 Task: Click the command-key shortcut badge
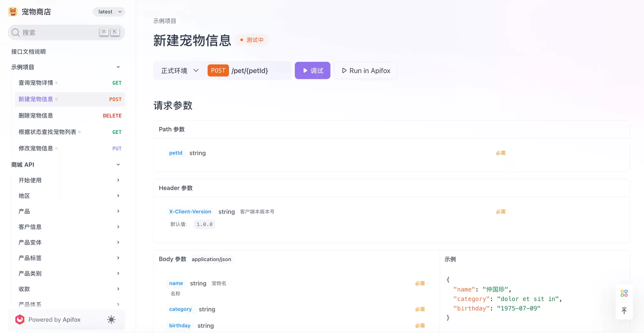[x=104, y=32]
